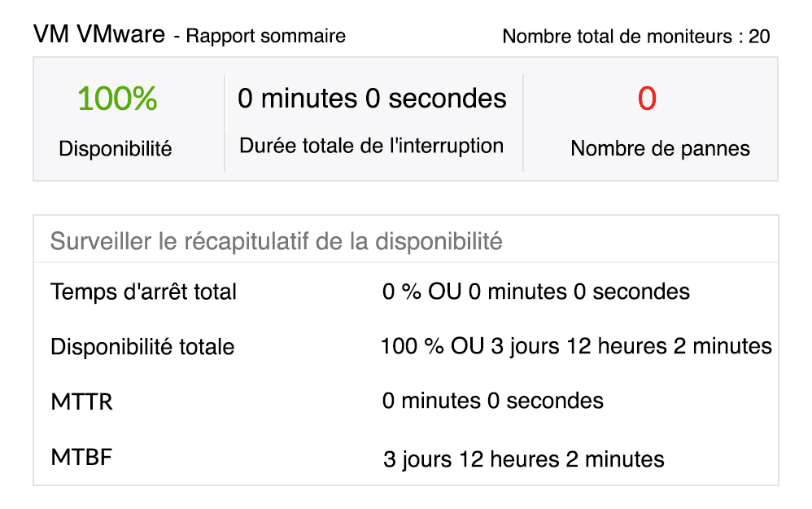The height and width of the screenshot is (509, 812).
Task: Click divider between Disponibilité and interruption duration
Action: 225,123
